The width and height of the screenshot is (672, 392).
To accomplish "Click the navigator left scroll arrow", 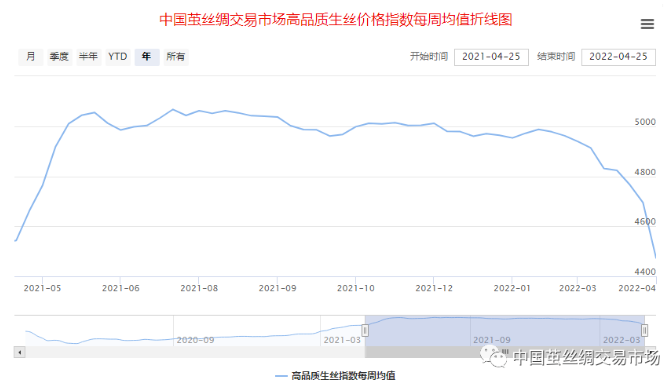I will coord(19,352).
